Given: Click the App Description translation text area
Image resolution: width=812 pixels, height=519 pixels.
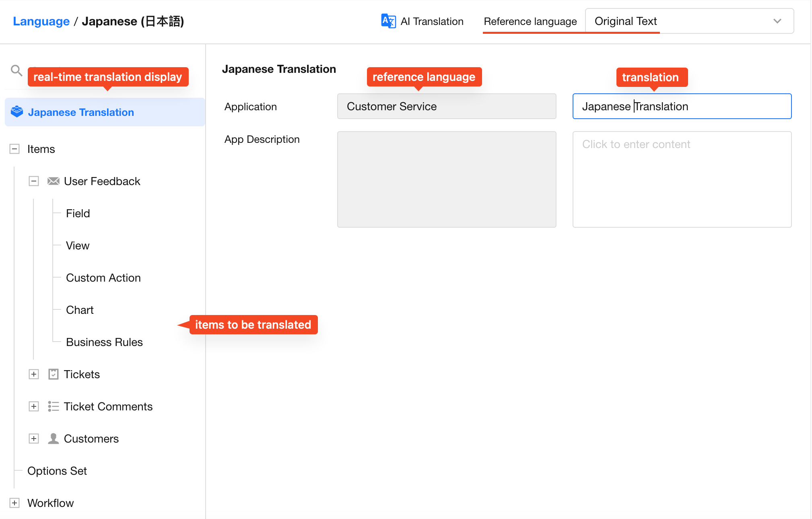Looking at the screenshot, I should click(x=682, y=179).
